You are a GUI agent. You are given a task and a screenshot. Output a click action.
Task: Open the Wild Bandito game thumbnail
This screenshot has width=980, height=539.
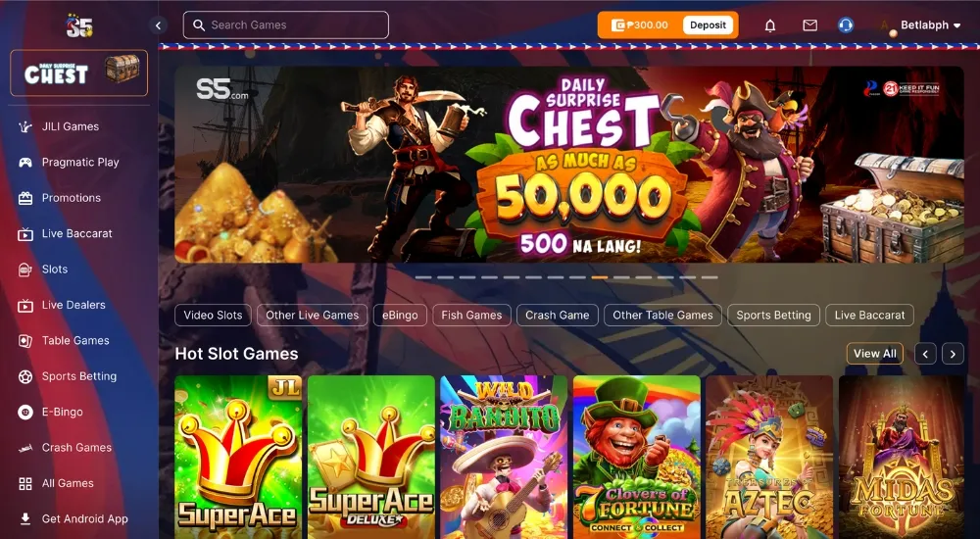(x=504, y=457)
